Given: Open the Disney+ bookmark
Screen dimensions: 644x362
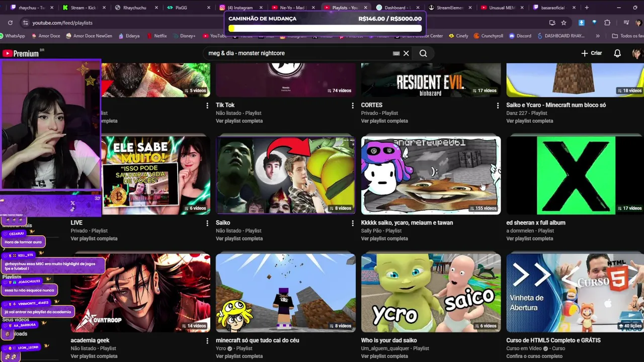Looking at the screenshot, I should pyautogui.click(x=184, y=36).
